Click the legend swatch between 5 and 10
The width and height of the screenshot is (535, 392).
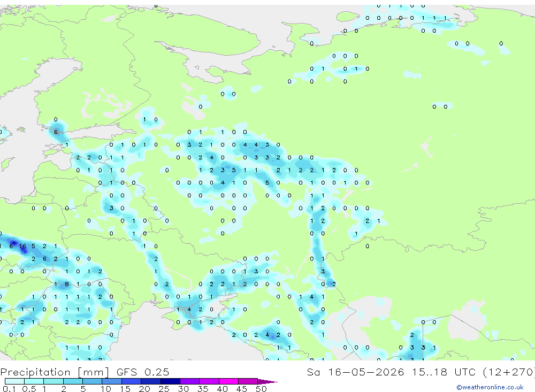93,381
